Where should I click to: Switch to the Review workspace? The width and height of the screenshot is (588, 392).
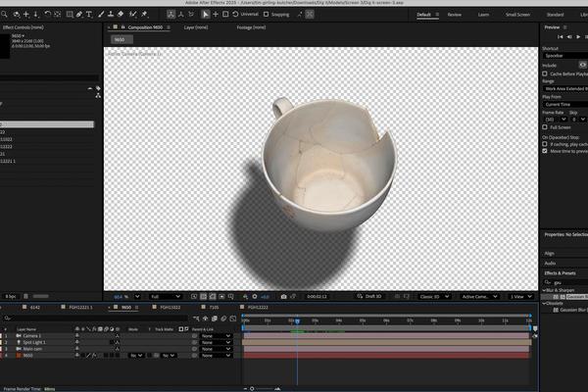[x=455, y=15]
